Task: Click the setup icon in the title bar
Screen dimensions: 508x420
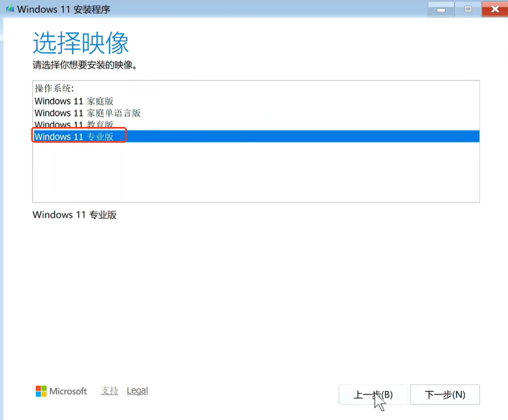Action: [x=9, y=9]
